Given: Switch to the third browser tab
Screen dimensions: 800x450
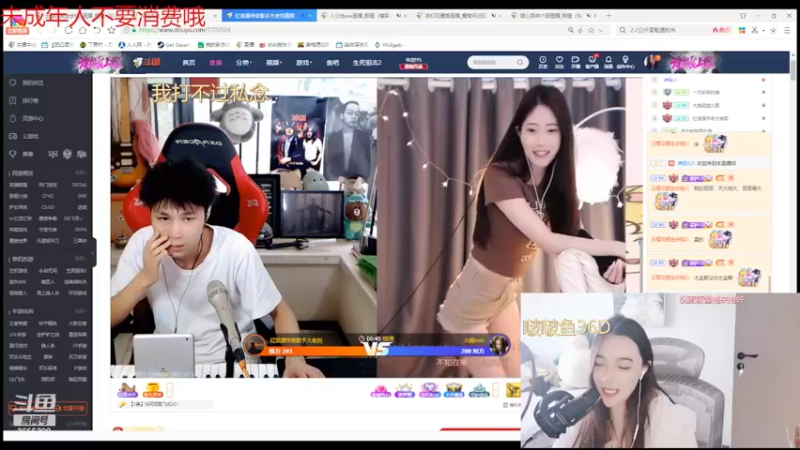Looking at the screenshot, I should [x=457, y=16].
